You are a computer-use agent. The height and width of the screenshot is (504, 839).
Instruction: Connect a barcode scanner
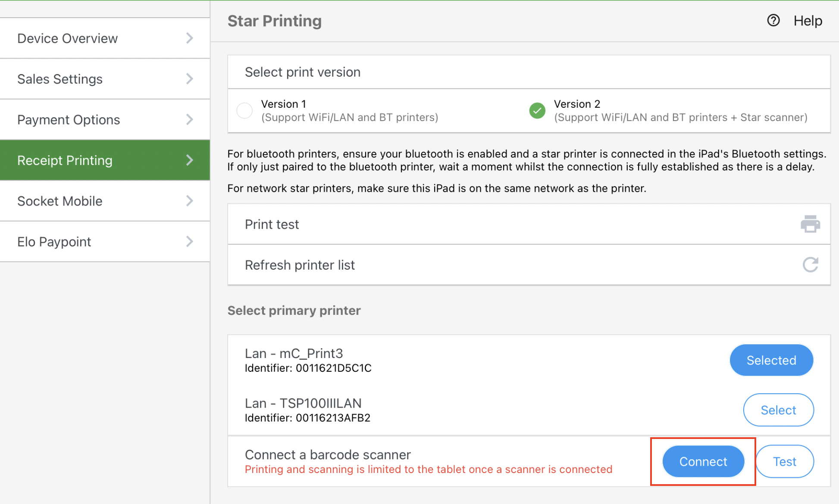pos(703,461)
